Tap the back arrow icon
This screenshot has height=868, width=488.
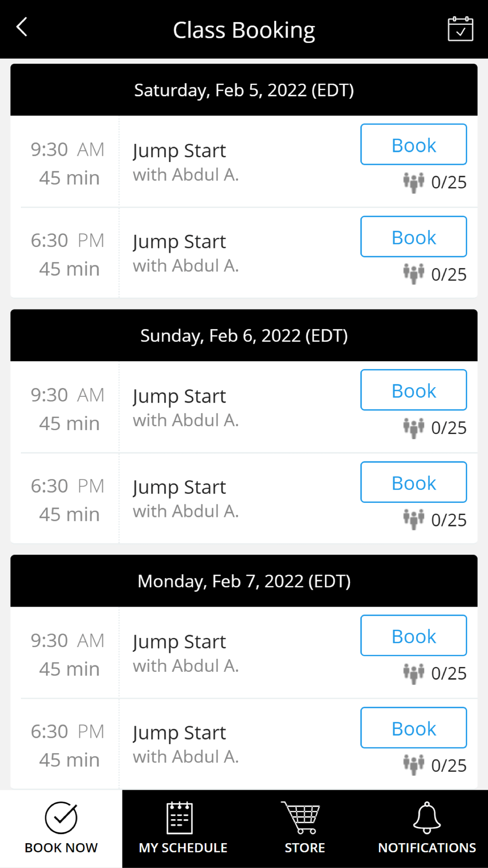22,27
